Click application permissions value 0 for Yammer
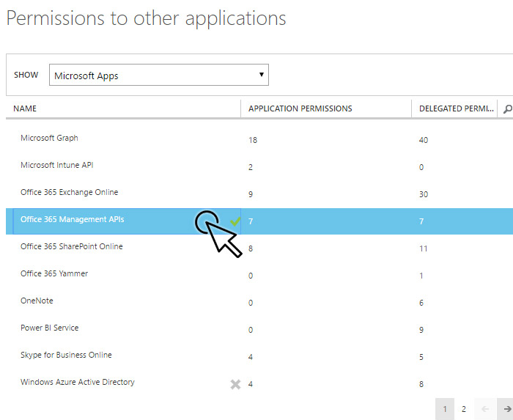The height and width of the screenshot is (420, 513). click(251, 276)
